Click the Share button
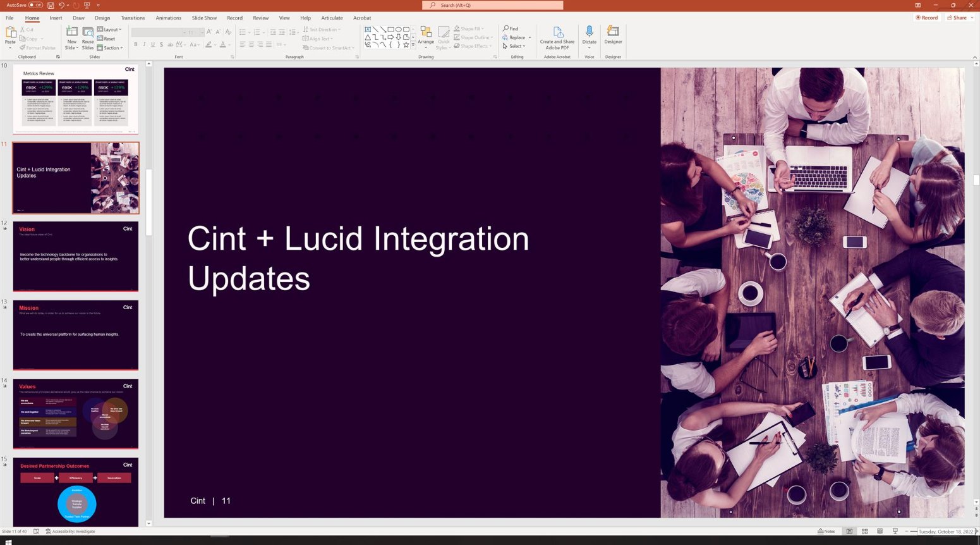The image size is (980, 545). point(959,18)
